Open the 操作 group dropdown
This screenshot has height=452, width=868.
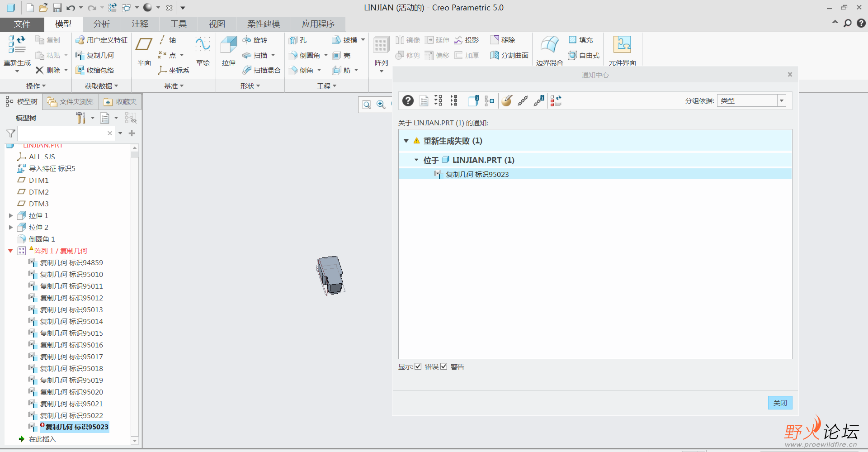click(36, 86)
